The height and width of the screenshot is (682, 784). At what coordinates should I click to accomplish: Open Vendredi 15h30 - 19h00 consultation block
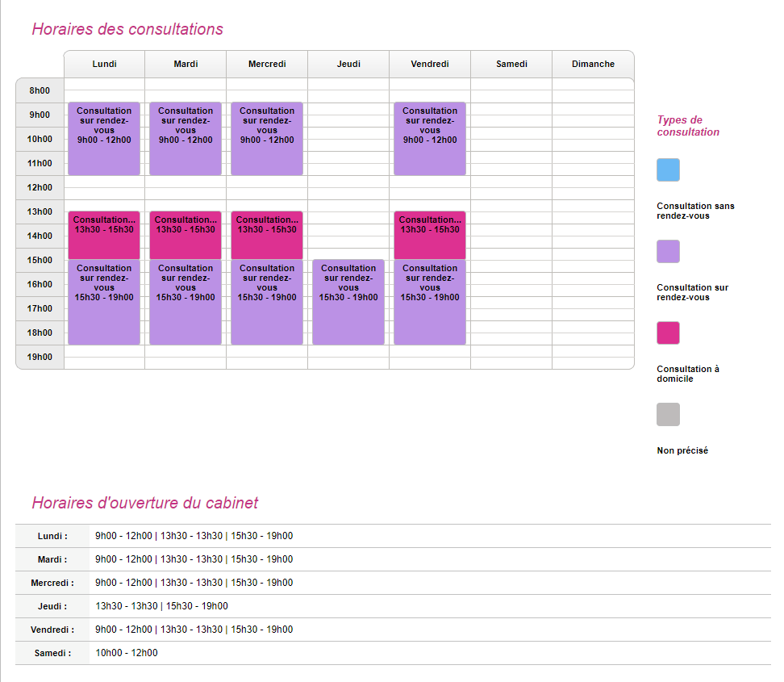click(x=430, y=302)
